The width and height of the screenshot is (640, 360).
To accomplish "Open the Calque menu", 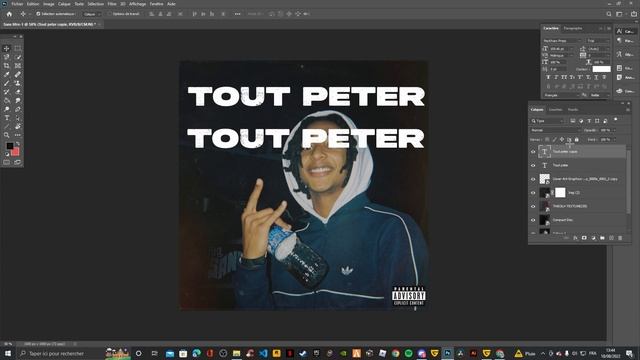I will 64,4.
